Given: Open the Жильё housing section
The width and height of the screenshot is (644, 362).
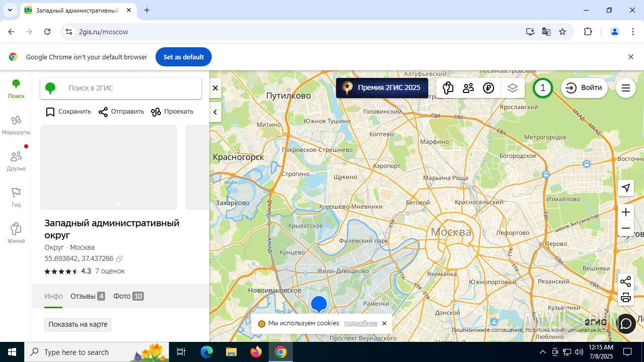Looking at the screenshot, I should [x=16, y=234].
